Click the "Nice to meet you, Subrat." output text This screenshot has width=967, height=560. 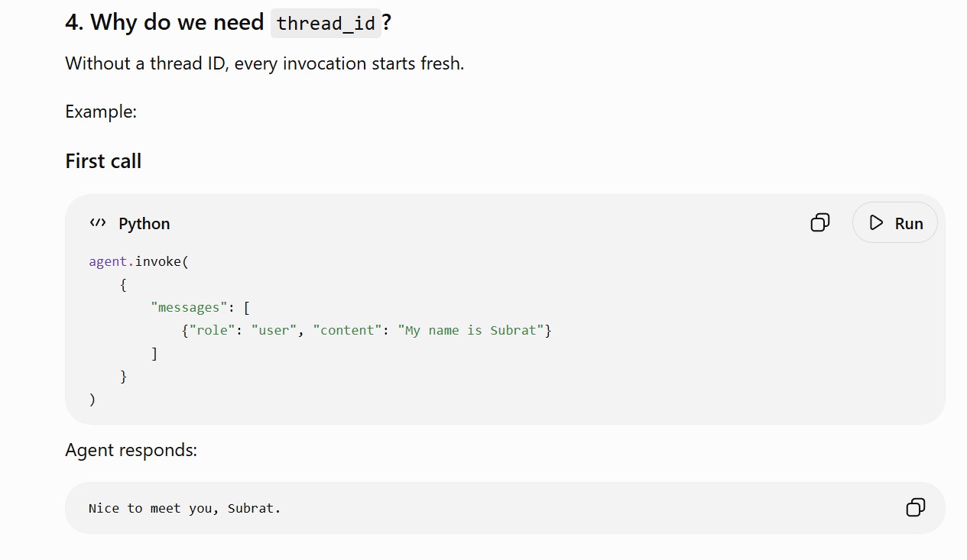pos(185,508)
